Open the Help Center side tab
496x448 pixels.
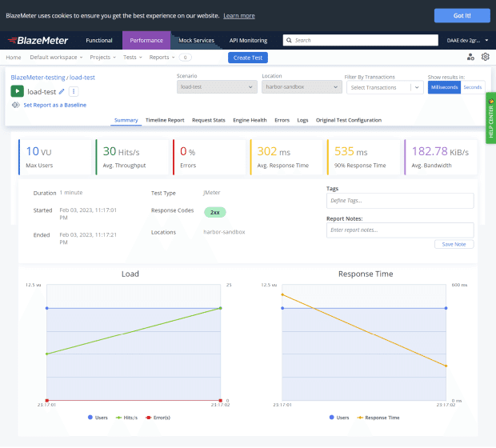[x=491, y=118]
